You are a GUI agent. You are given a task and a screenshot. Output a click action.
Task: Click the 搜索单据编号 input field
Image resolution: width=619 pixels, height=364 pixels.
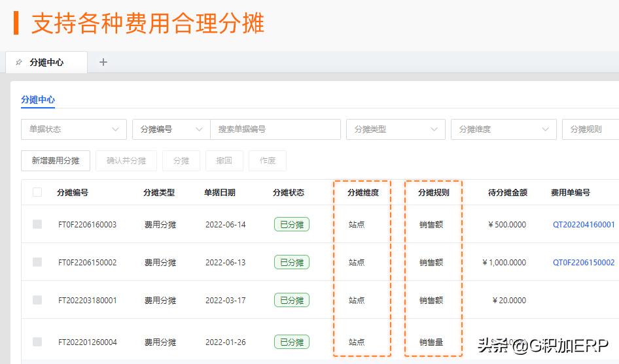[x=275, y=129]
